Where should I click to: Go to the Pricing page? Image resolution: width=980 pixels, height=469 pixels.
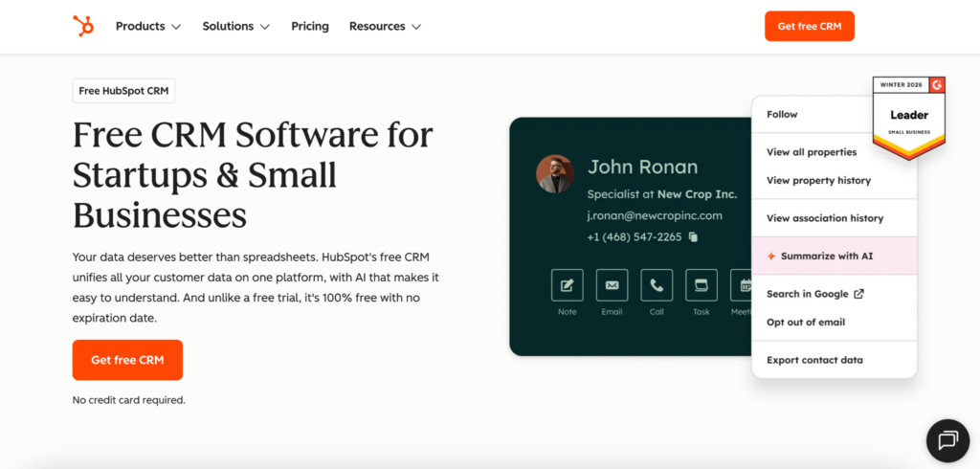310,26
